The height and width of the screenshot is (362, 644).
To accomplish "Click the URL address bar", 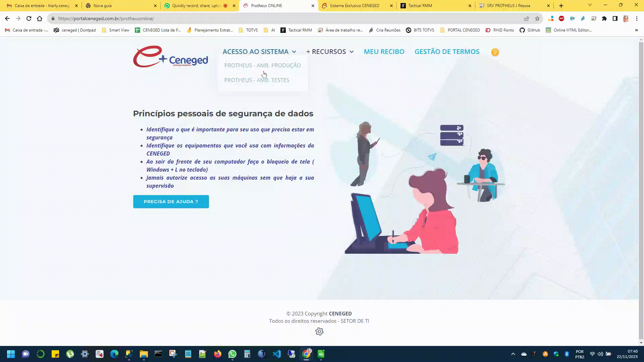I will 268,18.
